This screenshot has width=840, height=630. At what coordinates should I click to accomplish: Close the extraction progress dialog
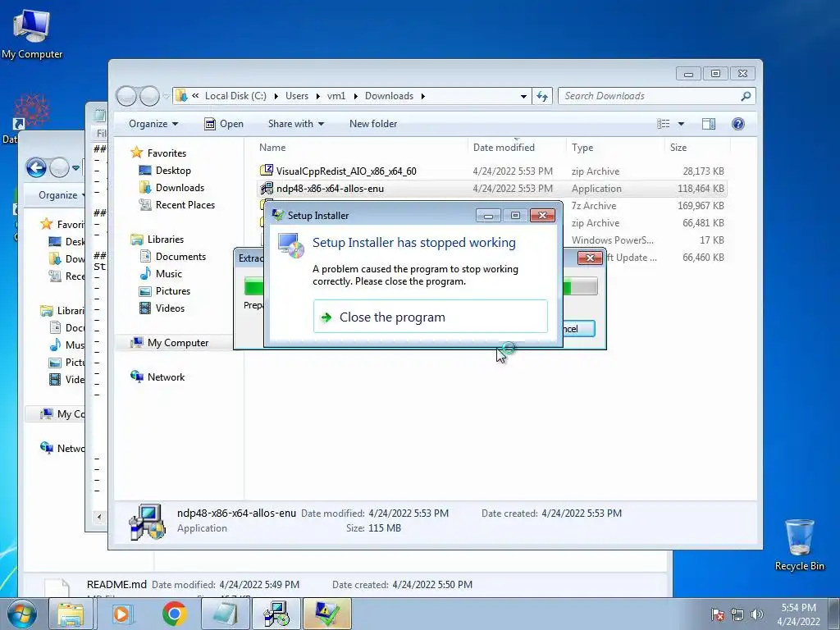590,258
